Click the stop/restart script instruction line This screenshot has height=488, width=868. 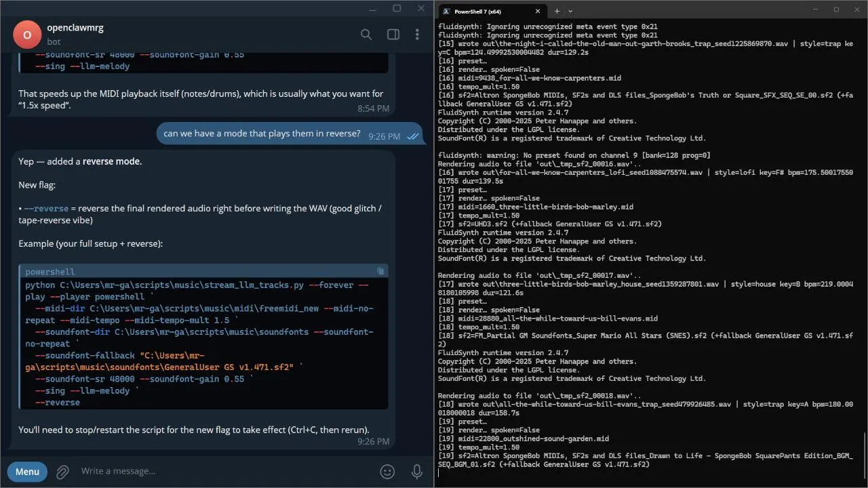tap(194, 430)
